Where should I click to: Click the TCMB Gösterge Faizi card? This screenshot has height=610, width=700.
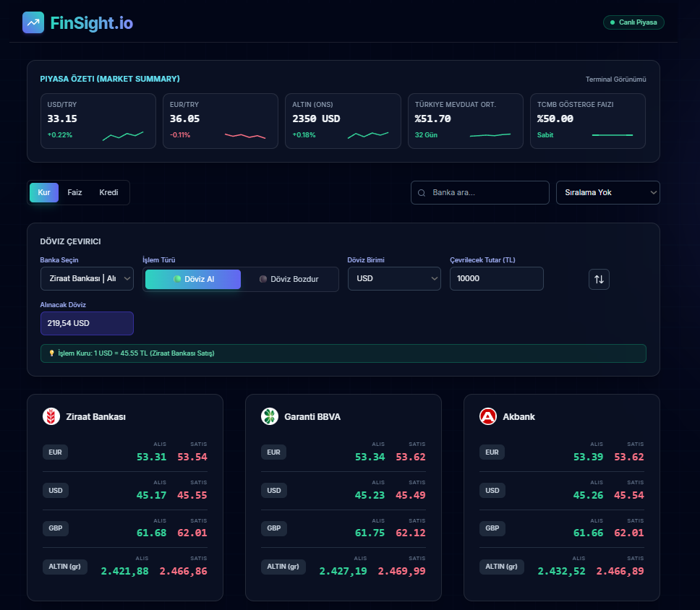[588, 121]
